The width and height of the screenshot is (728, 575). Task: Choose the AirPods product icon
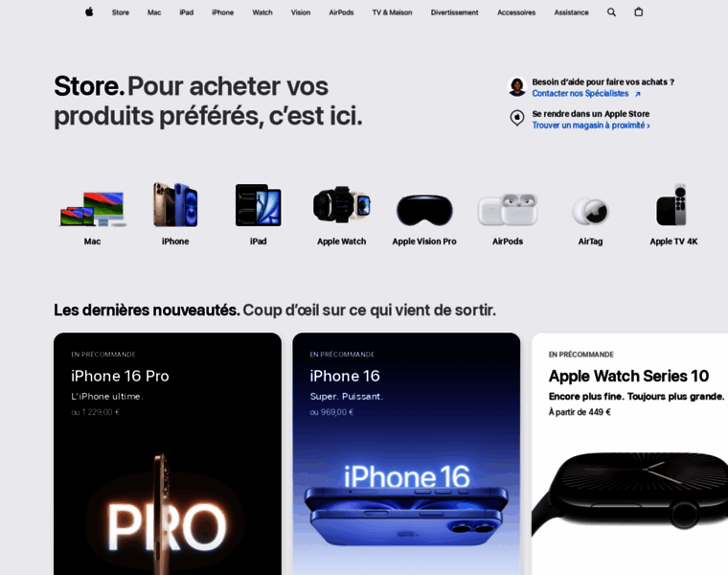point(508,210)
